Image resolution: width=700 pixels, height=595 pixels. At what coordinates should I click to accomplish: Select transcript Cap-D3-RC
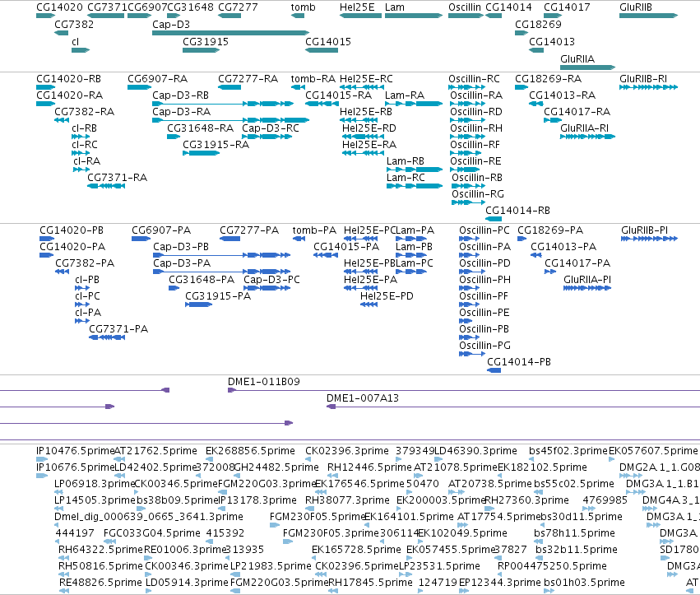(x=271, y=128)
